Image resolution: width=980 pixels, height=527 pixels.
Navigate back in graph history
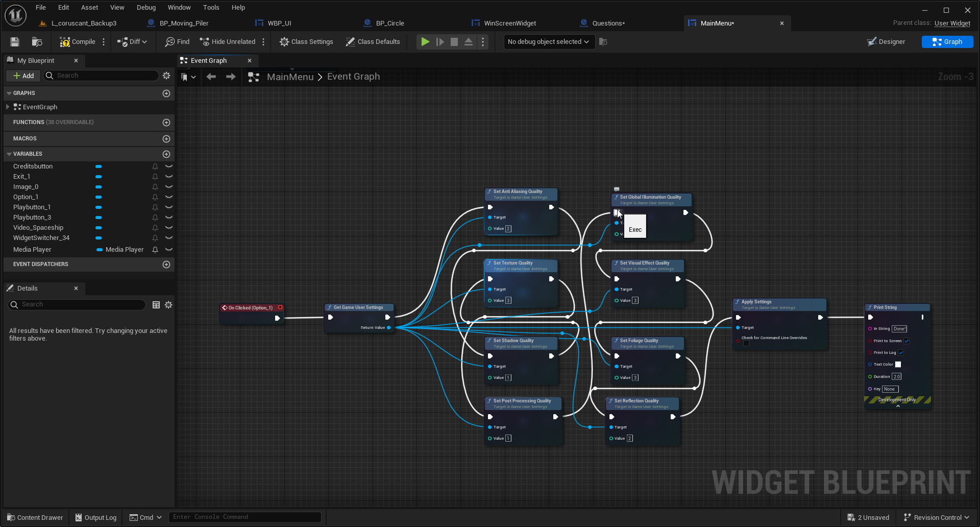coord(211,77)
